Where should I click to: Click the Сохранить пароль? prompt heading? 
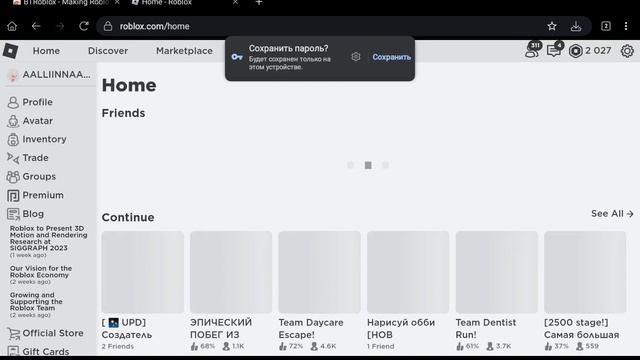tap(289, 48)
